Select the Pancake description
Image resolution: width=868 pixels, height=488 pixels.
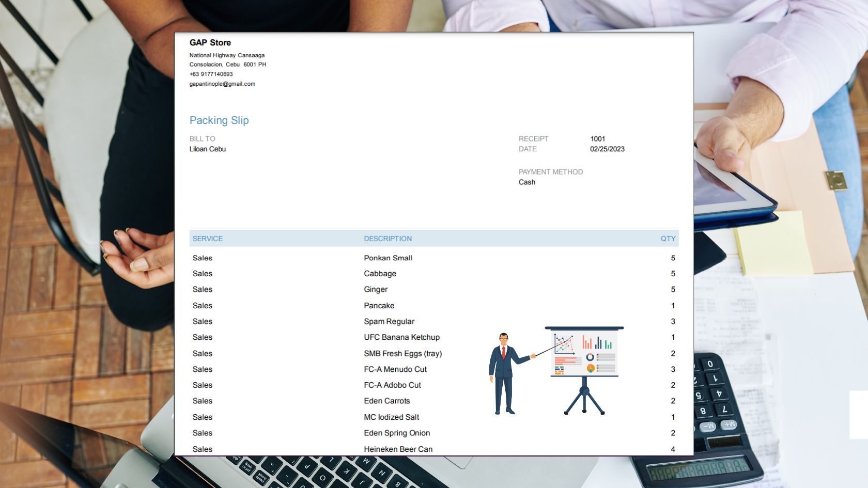379,306
